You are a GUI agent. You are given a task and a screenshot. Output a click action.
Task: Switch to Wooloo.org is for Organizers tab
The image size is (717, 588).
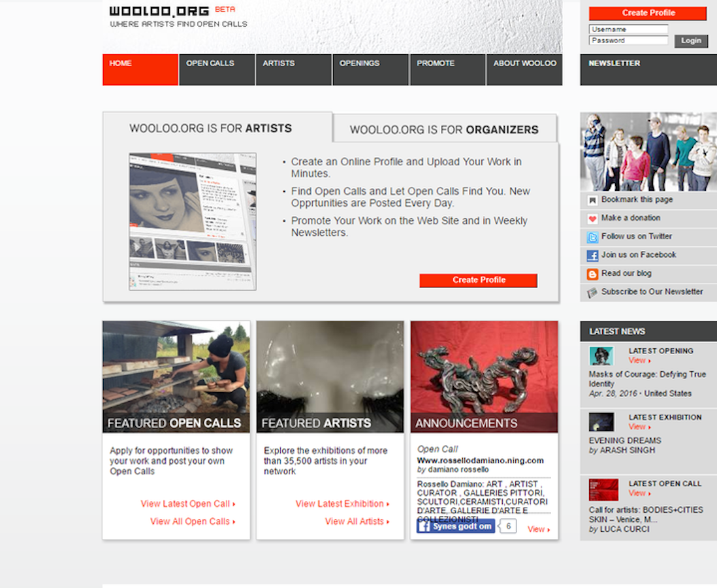444,129
